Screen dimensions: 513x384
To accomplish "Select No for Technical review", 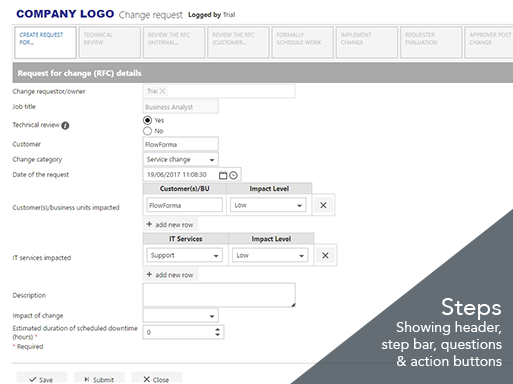I will 147,131.
